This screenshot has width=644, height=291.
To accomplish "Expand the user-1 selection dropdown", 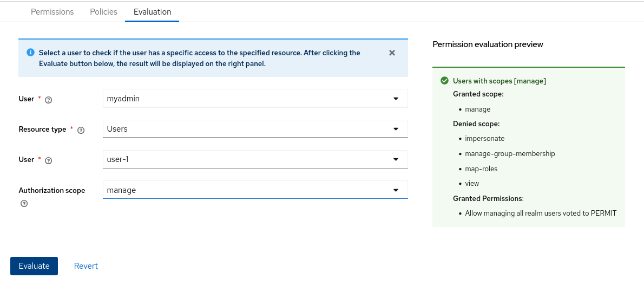I will pyautogui.click(x=255, y=159).
